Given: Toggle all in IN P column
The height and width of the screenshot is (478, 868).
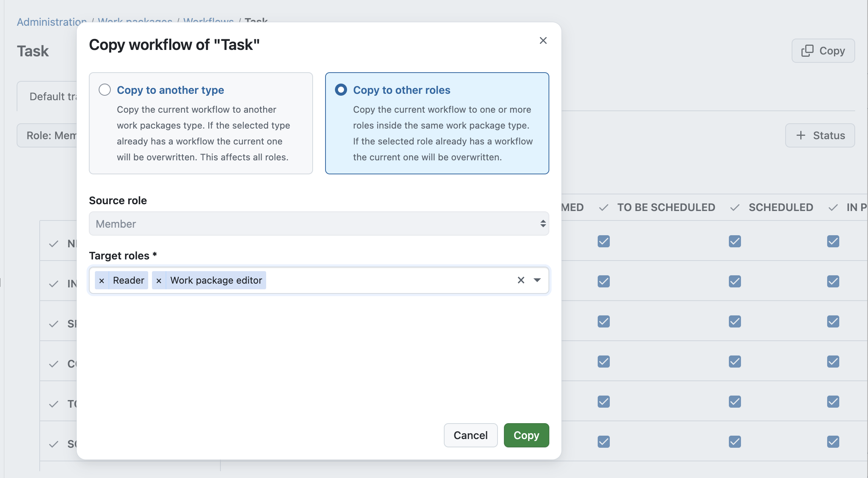Looking at the screenshot, I should (x=833, y=207).
